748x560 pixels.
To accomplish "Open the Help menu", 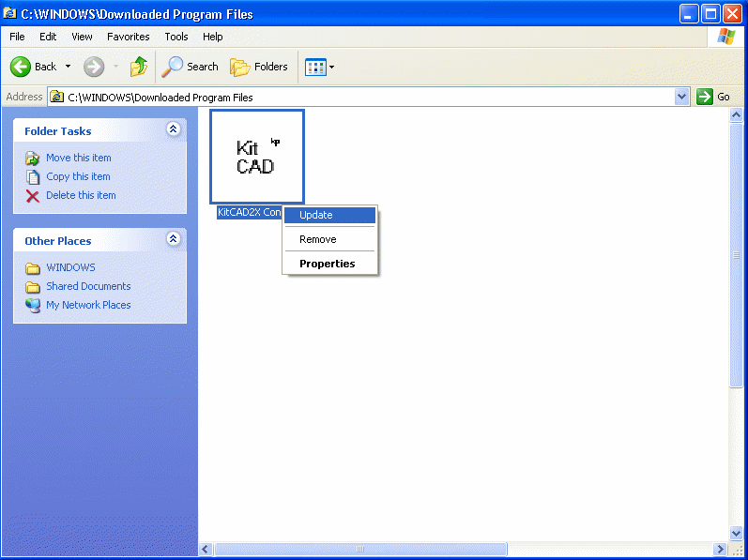I will (x=213, y=37).
